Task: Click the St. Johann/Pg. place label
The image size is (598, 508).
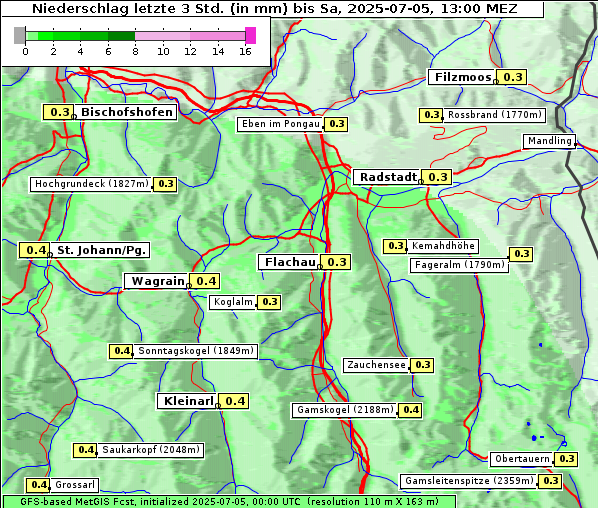Action: [x=100, y=251]
